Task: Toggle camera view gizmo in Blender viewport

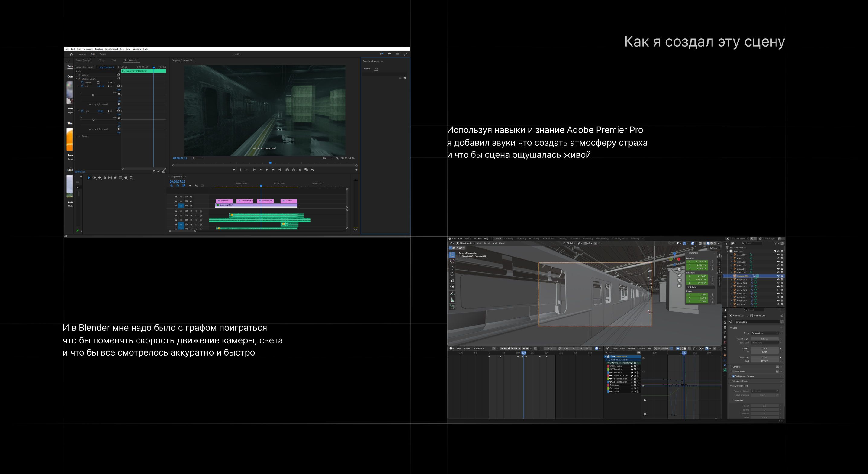Action: (x=679, y=280)
